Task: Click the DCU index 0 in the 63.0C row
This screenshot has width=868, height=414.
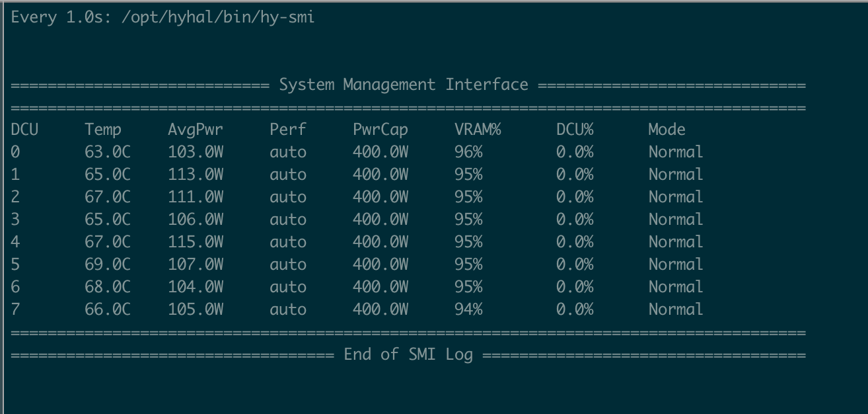Action: click(x=15, y=152)
